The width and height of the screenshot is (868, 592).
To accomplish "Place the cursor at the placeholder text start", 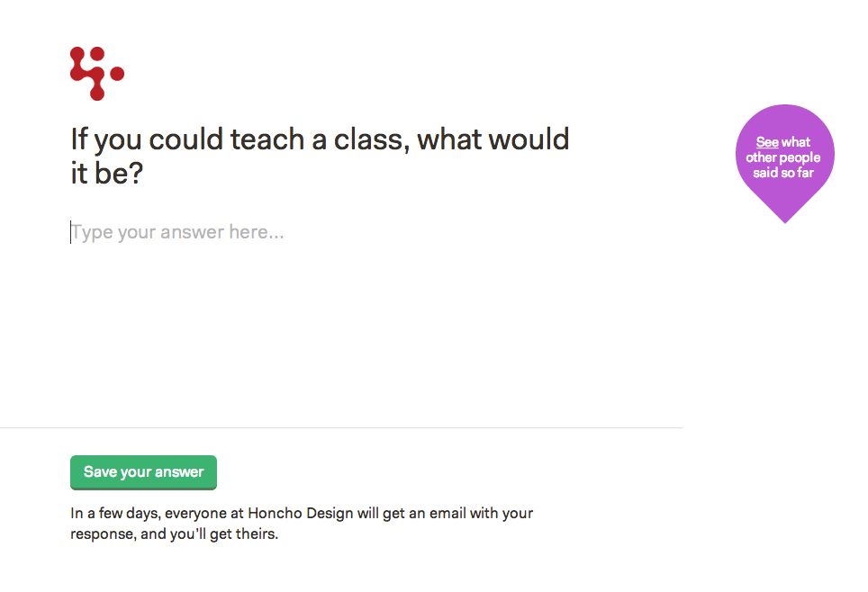I will click(72, 232).
